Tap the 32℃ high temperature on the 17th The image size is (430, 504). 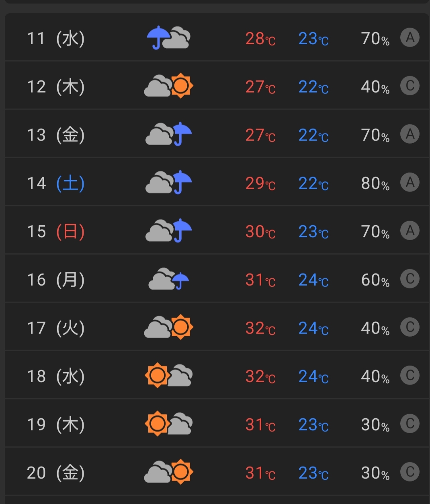click(260, 328)
